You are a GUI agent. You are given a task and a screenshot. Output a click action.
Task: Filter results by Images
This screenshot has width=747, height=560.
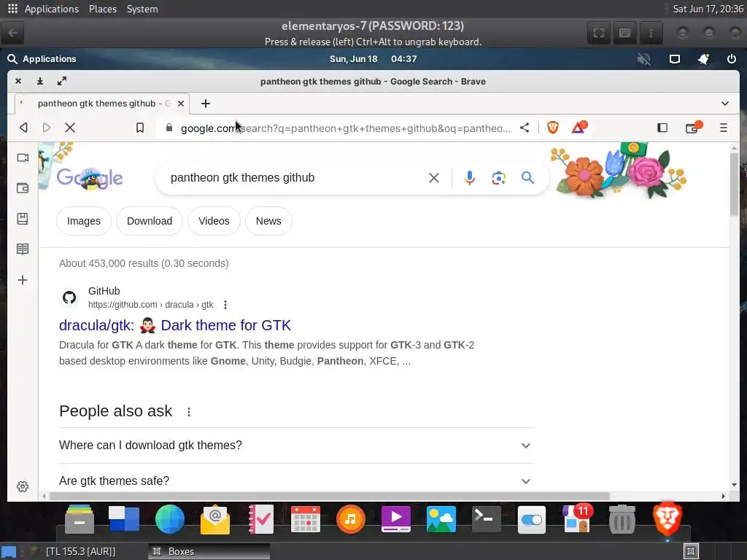pos(84,221)
